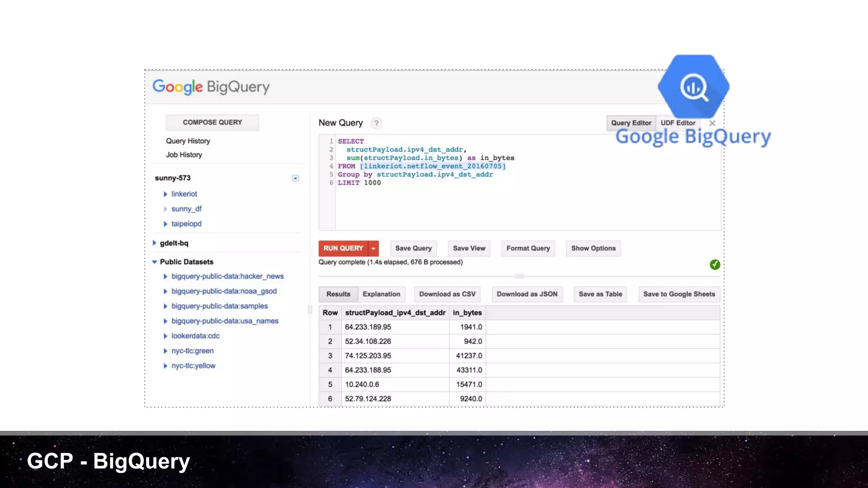Click the blue BigQuery hexagon logo

693,87
